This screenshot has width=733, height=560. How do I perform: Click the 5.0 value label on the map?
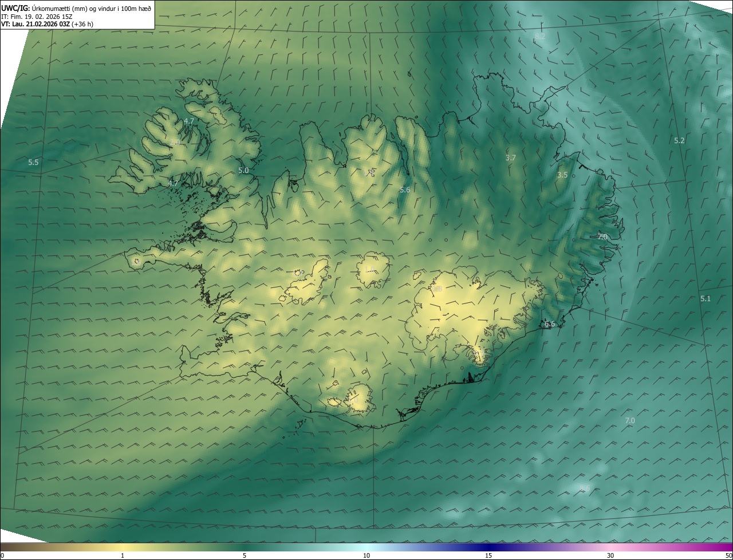(x=243, y=171)
